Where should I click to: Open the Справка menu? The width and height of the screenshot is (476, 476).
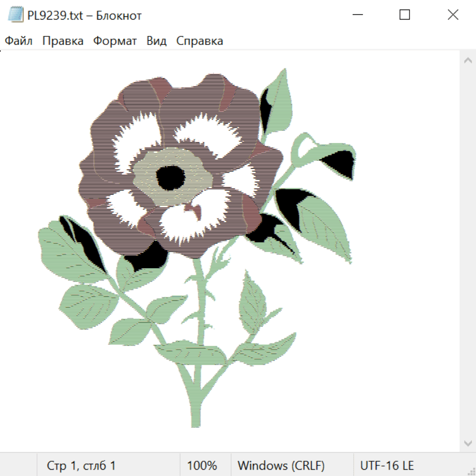point(199,41)
